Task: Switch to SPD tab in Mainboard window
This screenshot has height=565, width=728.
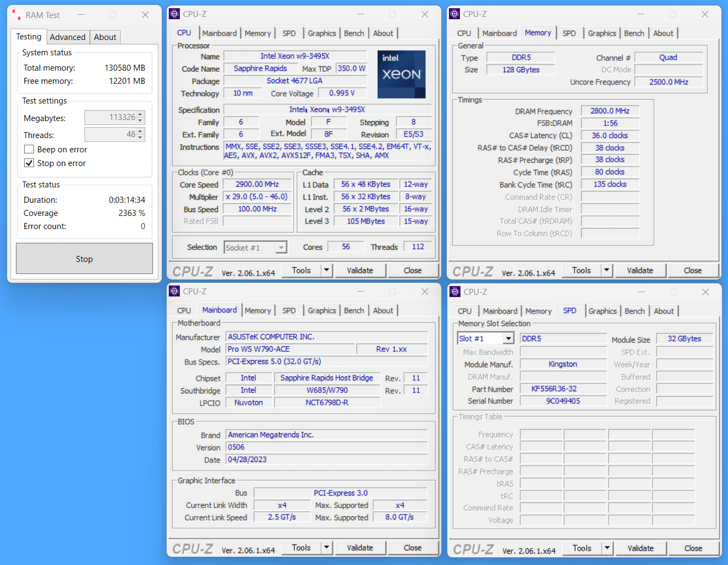Action: [x=289, y=311]
